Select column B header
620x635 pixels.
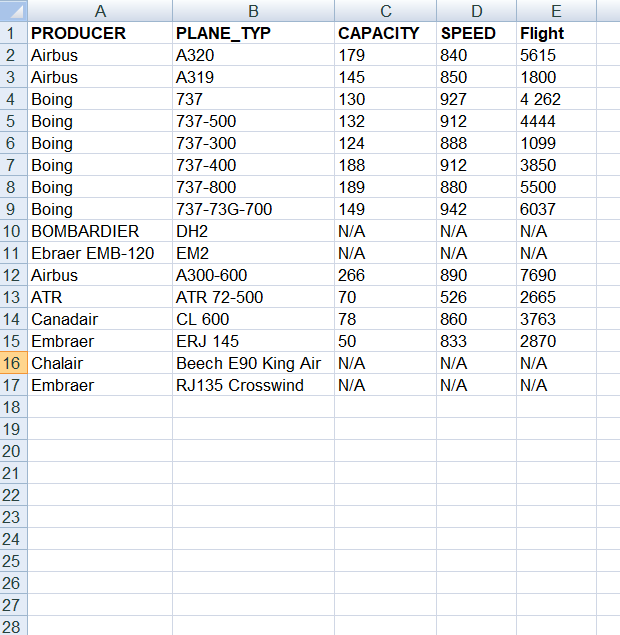tap(253, 11)
